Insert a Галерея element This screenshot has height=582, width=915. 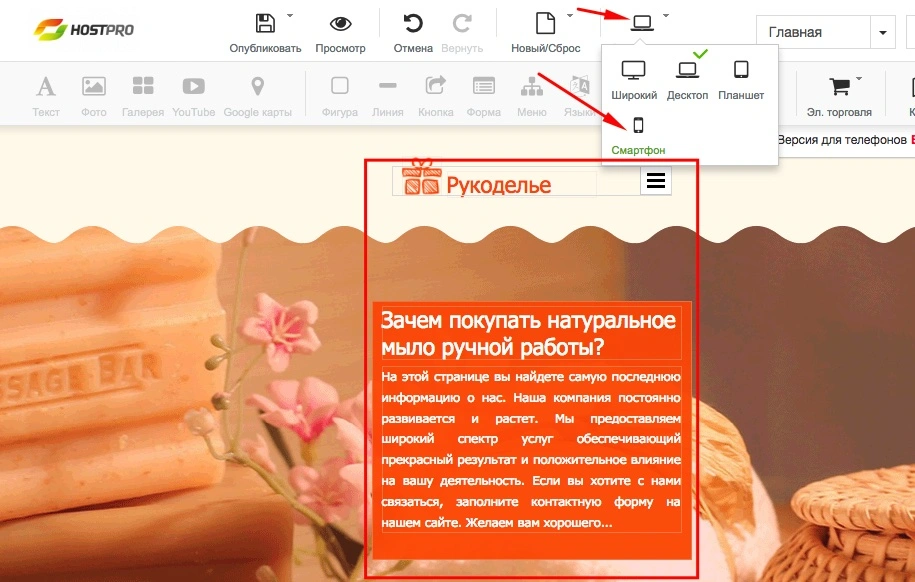tap(143, 96)
